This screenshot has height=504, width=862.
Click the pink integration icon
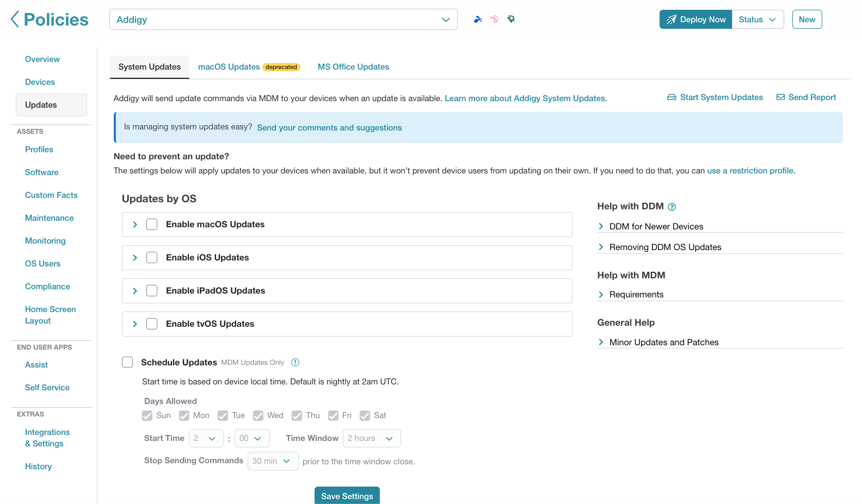tap(494, 20)
